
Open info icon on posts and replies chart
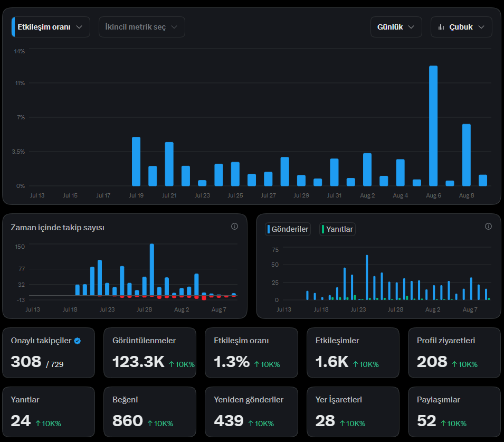(x=488, y=227)
